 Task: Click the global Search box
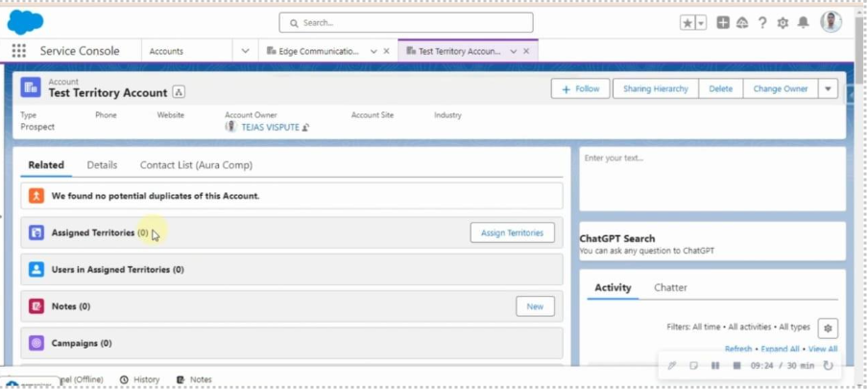[x=406, y=22]
